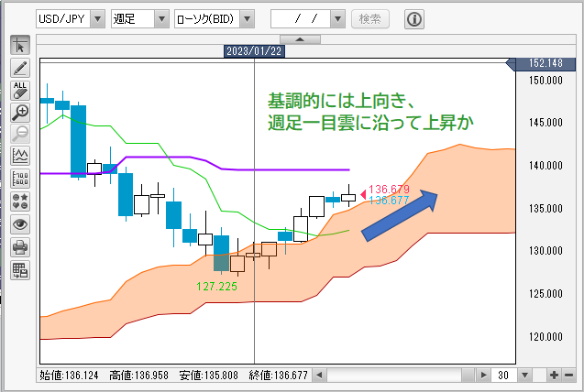Click the 高値:136.958 high value

(139, 376)
